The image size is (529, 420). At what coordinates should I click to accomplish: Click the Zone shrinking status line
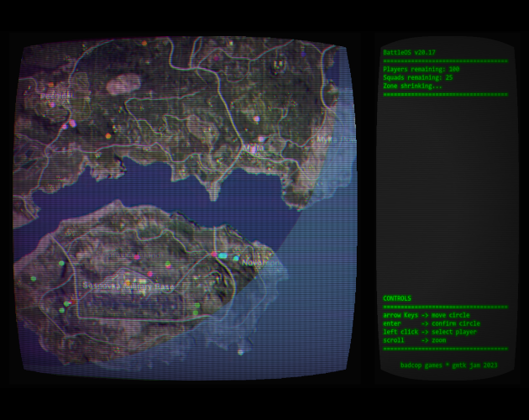coord(412,86)
